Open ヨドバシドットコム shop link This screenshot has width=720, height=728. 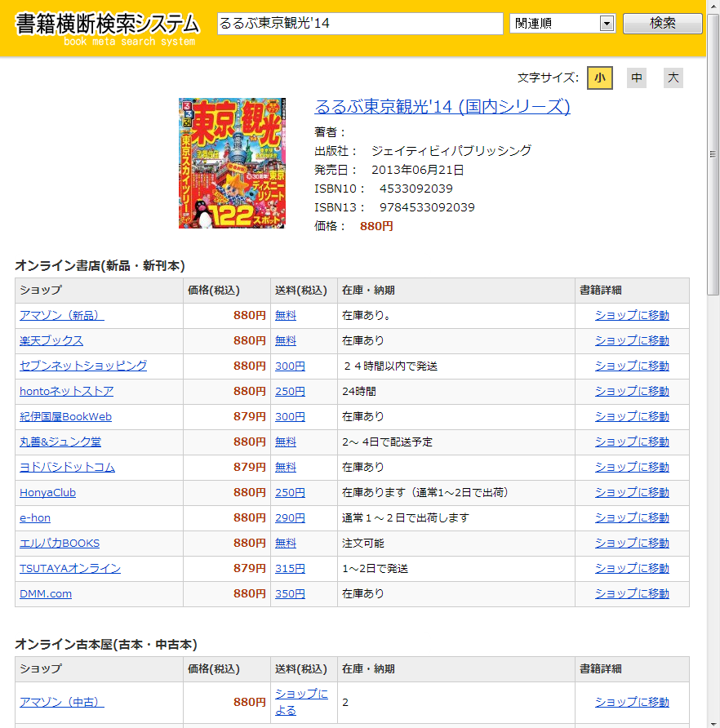(x=68, y=467)
